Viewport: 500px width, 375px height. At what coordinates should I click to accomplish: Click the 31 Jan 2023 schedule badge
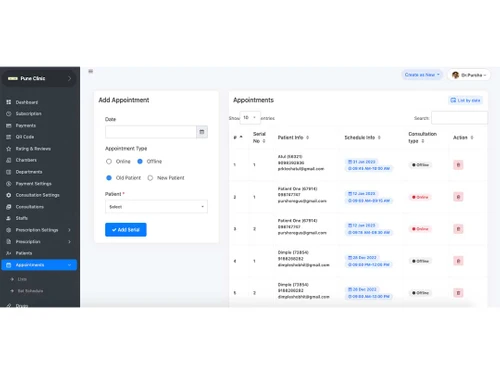tap(362, 162)
